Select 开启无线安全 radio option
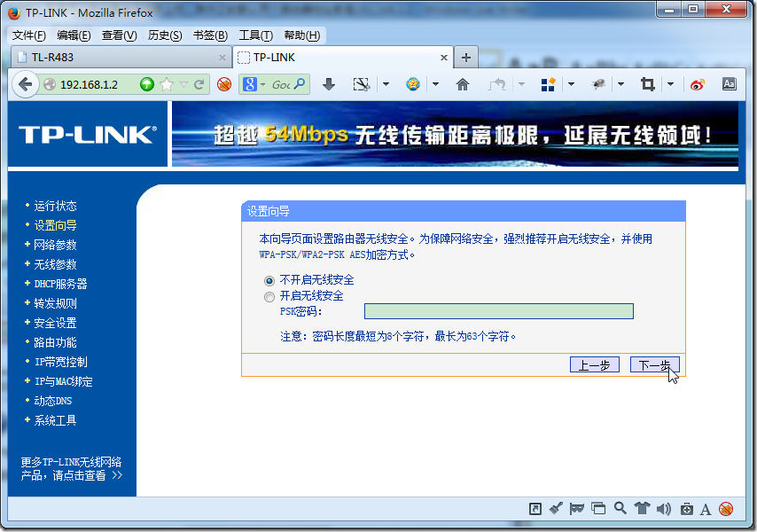The height and width of the screenshot is (532, 757). (269, 296)
